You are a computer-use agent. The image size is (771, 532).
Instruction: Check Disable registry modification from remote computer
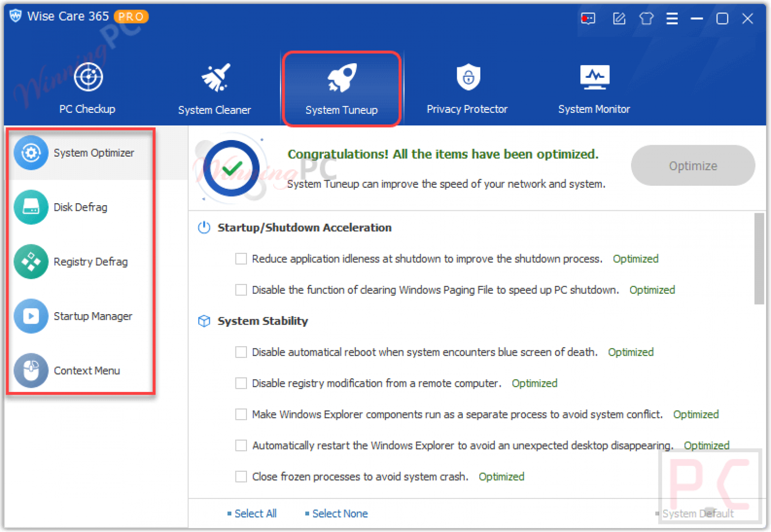coord(241,383)
